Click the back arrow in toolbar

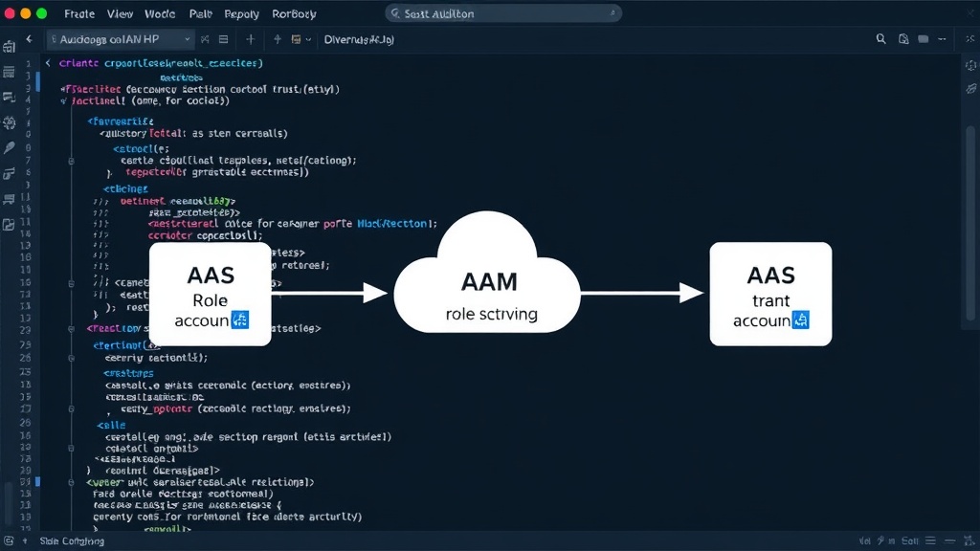tap(29, 38)
